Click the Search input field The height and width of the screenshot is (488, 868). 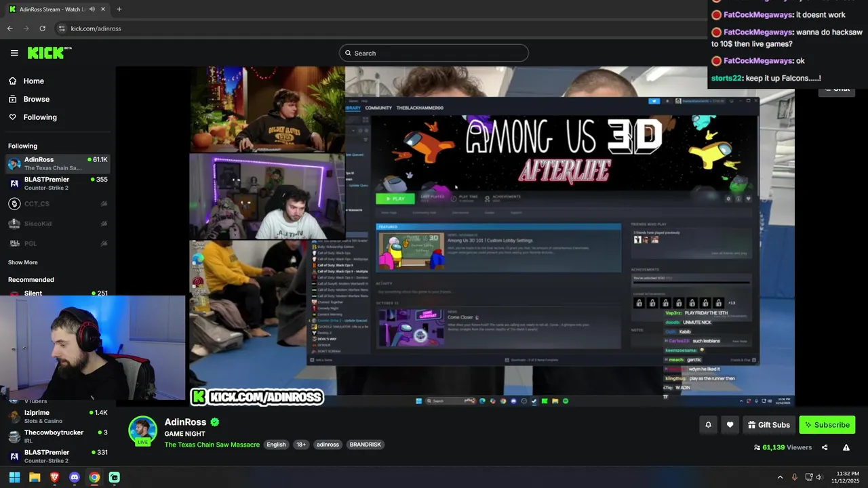point(434,53)
